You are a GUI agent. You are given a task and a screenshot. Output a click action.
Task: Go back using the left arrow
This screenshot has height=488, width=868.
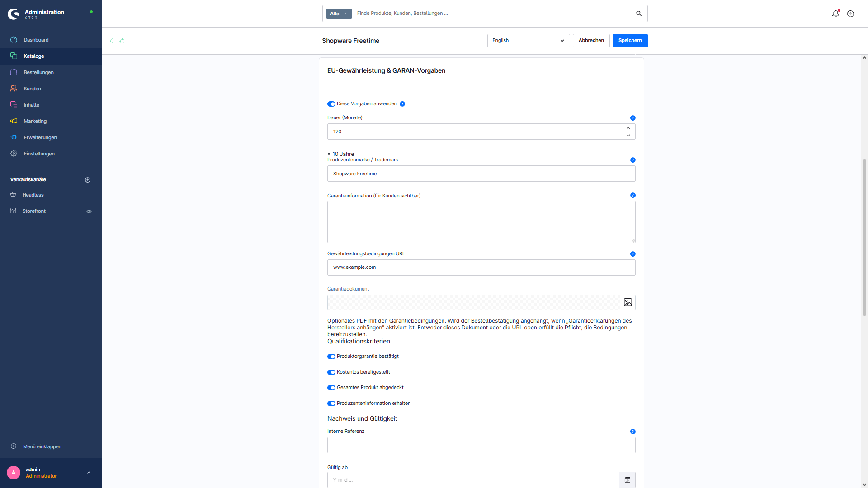pos(111,41)
